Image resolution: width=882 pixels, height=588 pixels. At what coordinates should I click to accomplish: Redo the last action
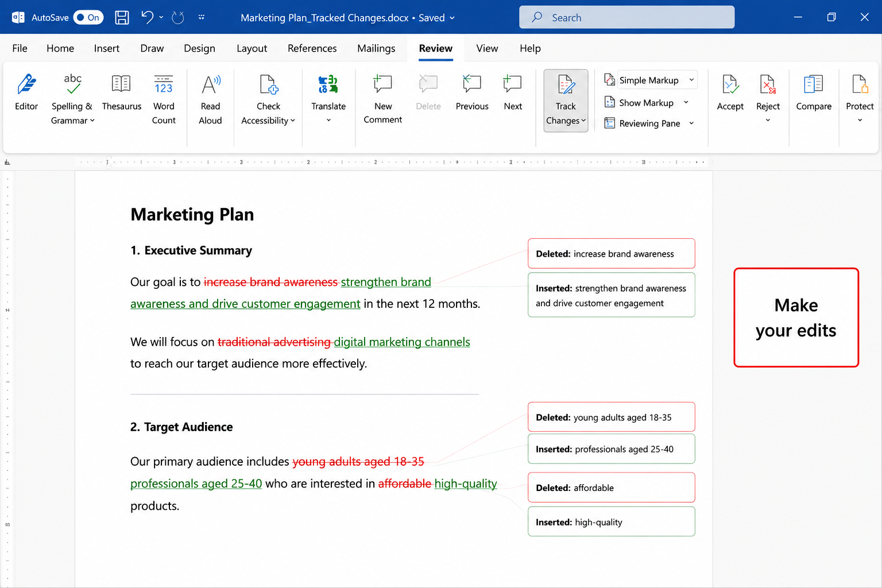pos(178,18)
